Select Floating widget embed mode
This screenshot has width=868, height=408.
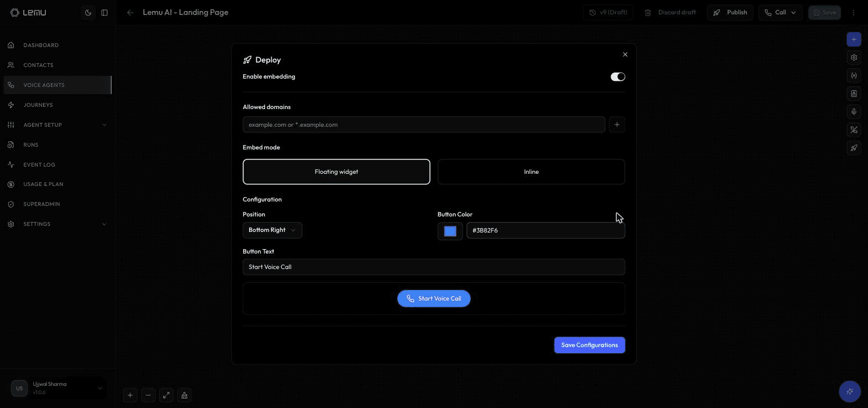(x=337, y=172)
